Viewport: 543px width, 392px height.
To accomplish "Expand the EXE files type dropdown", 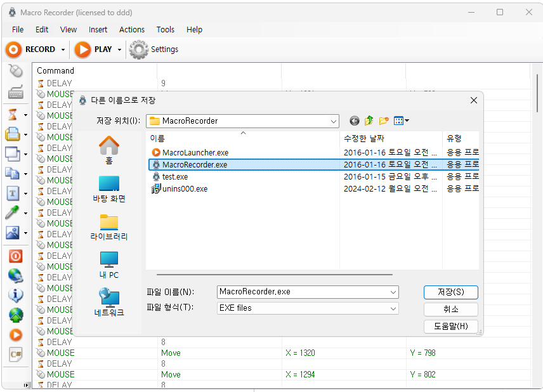I will (393, 308).
